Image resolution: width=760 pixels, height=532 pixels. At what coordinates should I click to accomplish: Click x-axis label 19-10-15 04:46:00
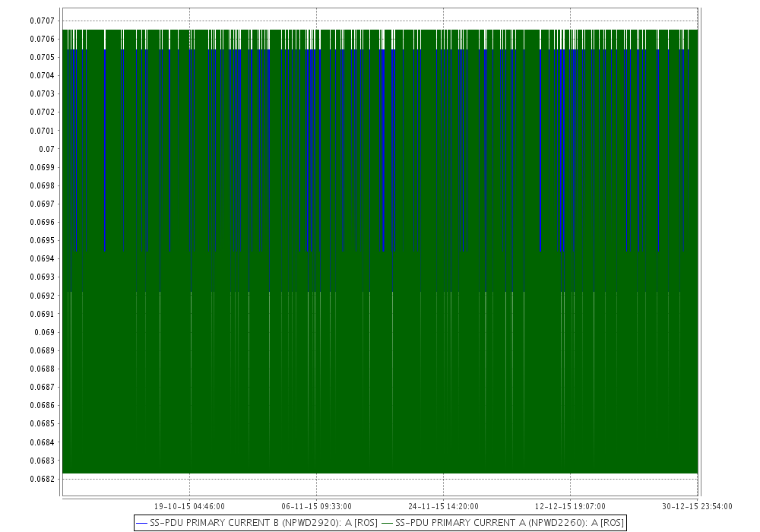[189, 506]
